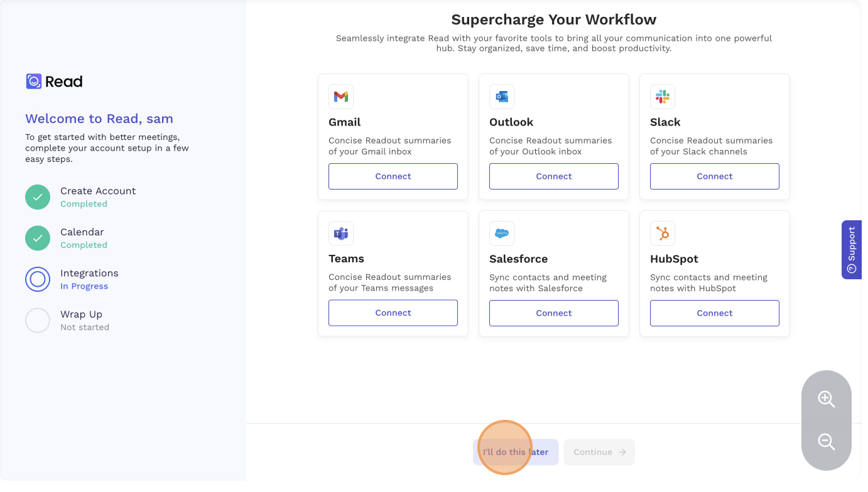Select the Integrations in-progress step circle
This screenshot has height=492, width=868.
coord(38,279)
